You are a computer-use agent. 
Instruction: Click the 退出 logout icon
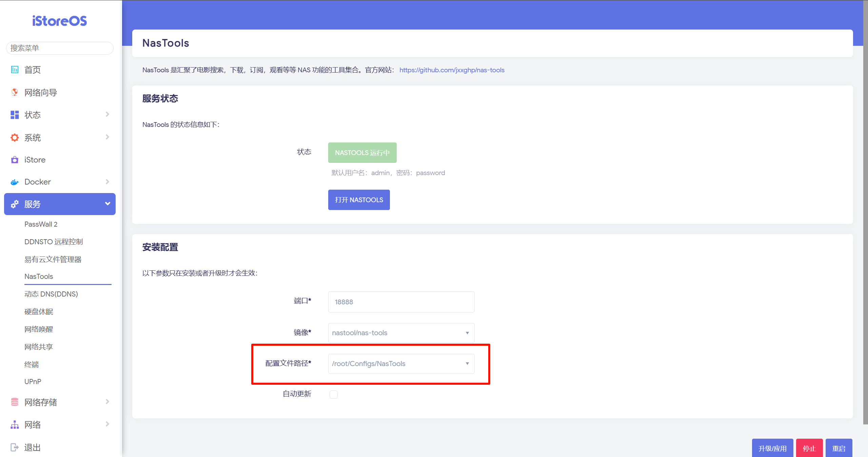[x=15, y=447]
